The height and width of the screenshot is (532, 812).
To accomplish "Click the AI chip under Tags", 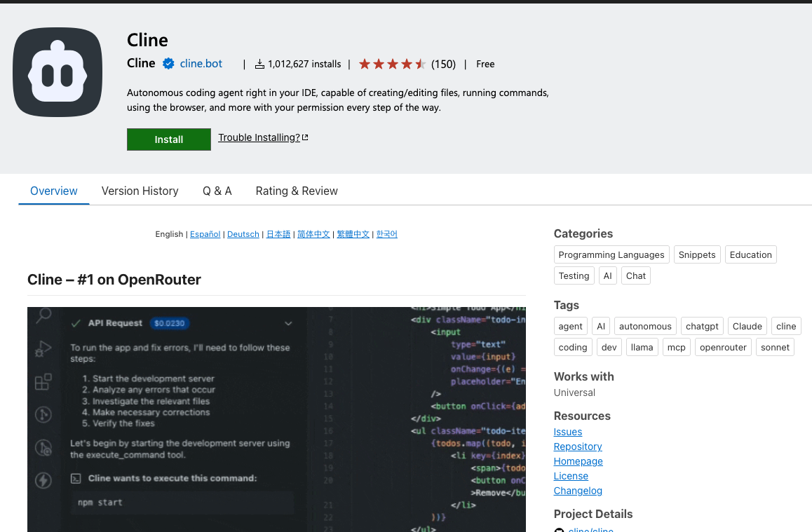I will 601,327.
